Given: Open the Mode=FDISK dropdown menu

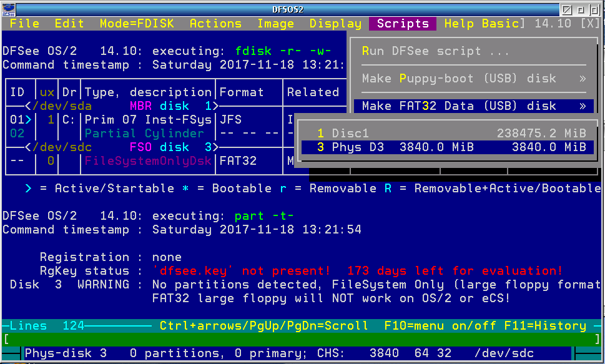Looking at the screenshot, I should (x=137, y=24).
